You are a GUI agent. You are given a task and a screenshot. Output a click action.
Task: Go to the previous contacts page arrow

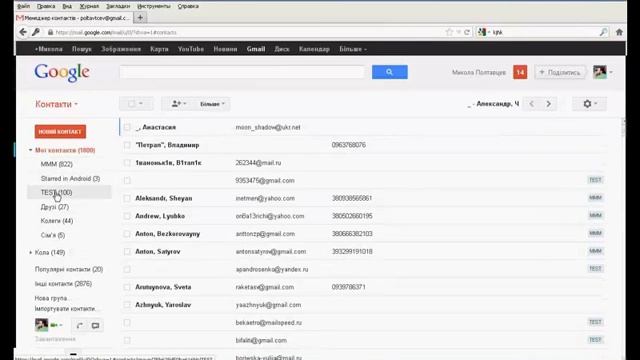[531, 104]
